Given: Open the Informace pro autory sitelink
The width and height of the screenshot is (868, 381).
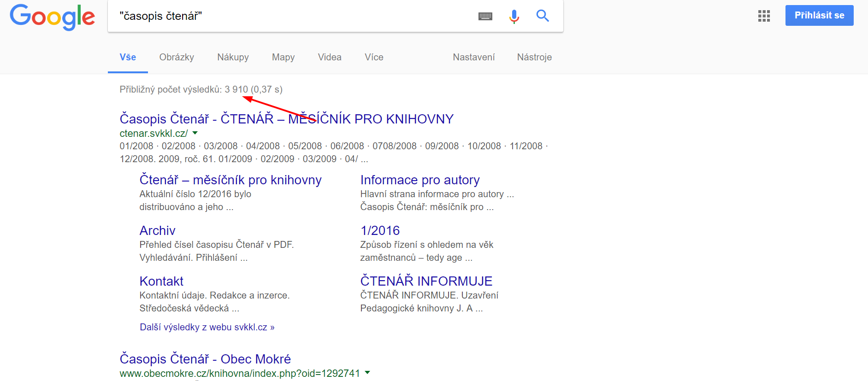Looking at the screenshot, I should click(x=420, y=180).
